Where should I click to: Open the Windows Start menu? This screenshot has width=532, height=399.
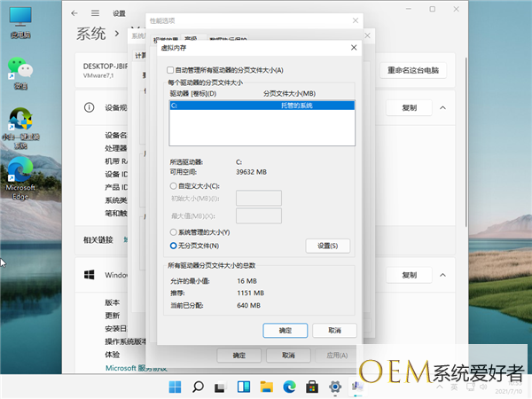175,387
